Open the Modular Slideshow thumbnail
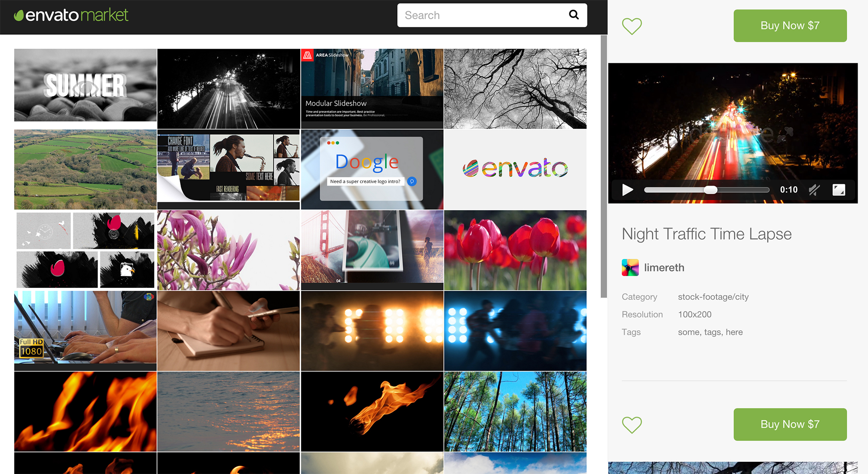 click(372, 89)
